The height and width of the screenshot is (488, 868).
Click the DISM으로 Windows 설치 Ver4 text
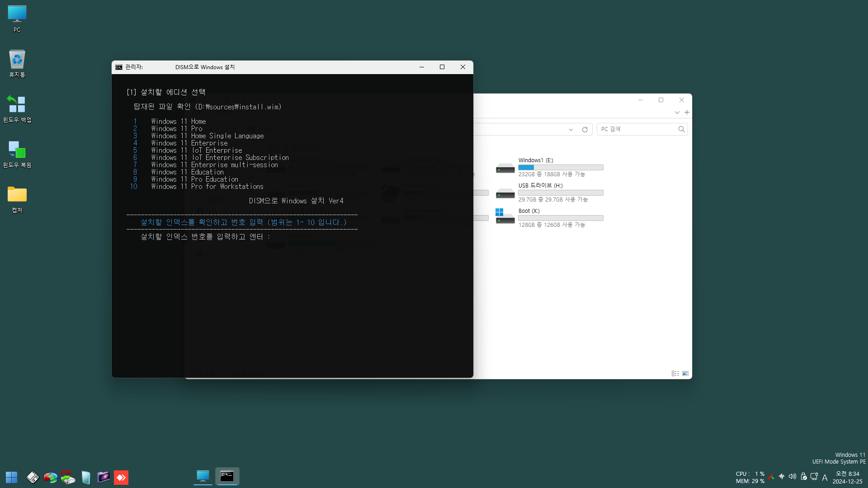pos(296,201)
